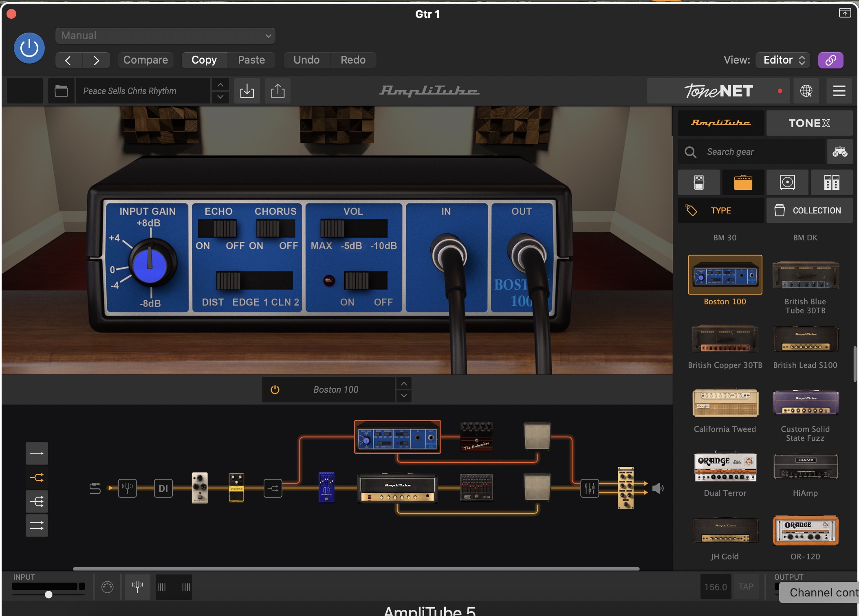Viewport: 859px width, 616px height.
Task: Toggle the ECHO on/off switch
Action: pos(217,229)
